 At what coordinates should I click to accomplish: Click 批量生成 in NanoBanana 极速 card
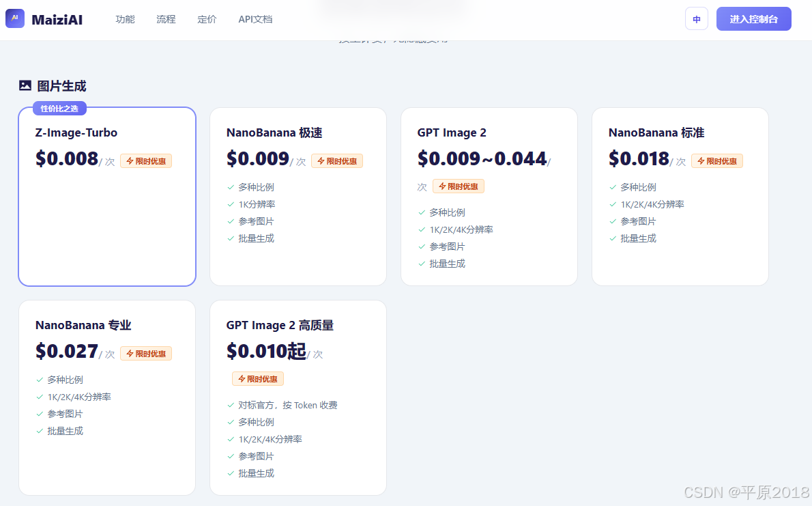coord(257,238)
